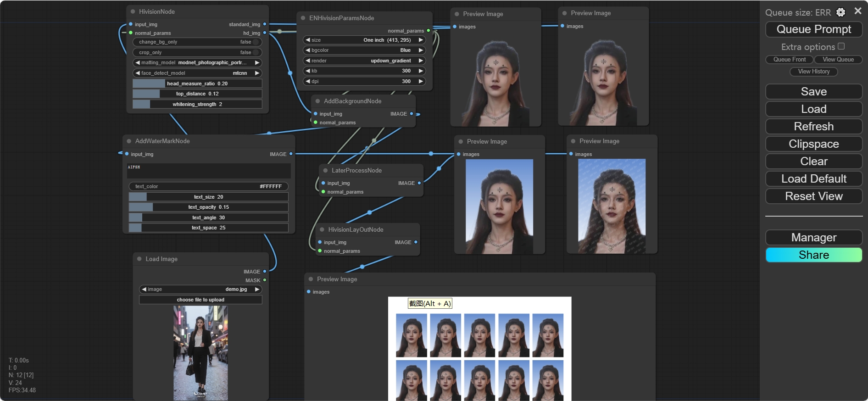Click the Load Image demo photo thumbnail
The image size is (868, 401).
(x=200, y=353)
